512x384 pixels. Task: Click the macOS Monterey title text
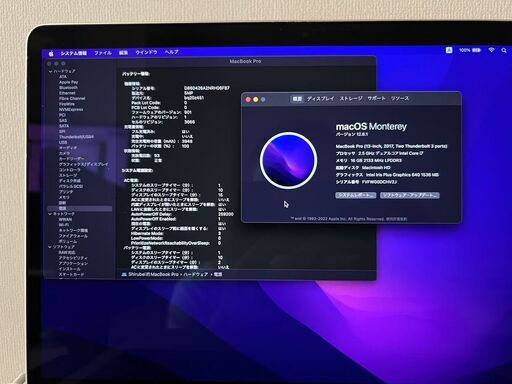click(371, 127)
